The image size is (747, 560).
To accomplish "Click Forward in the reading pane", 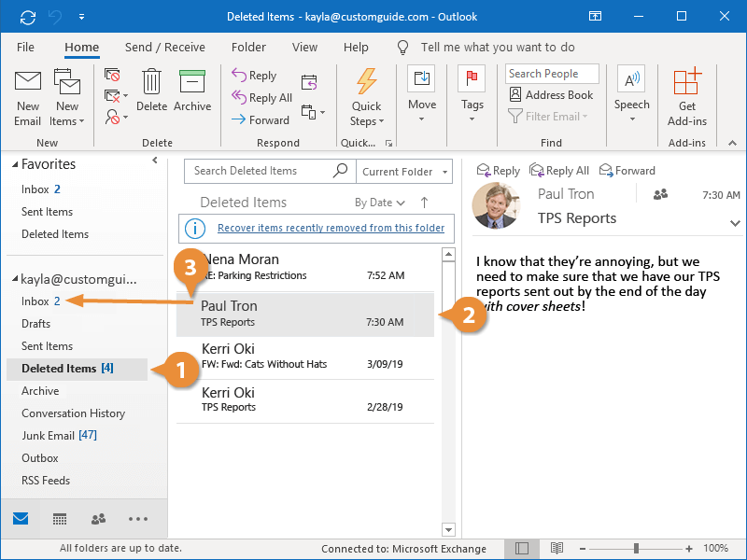I will pos(627,171).
